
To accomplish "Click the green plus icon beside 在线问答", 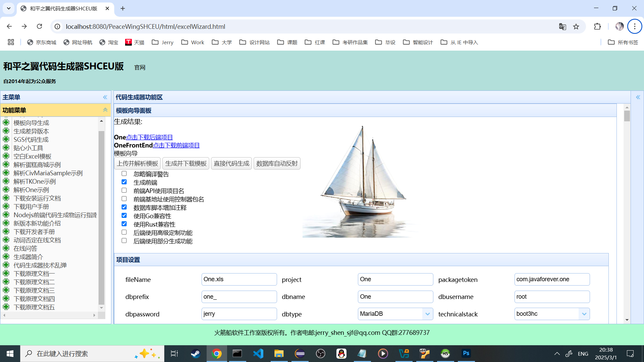I will pos(6,248).
